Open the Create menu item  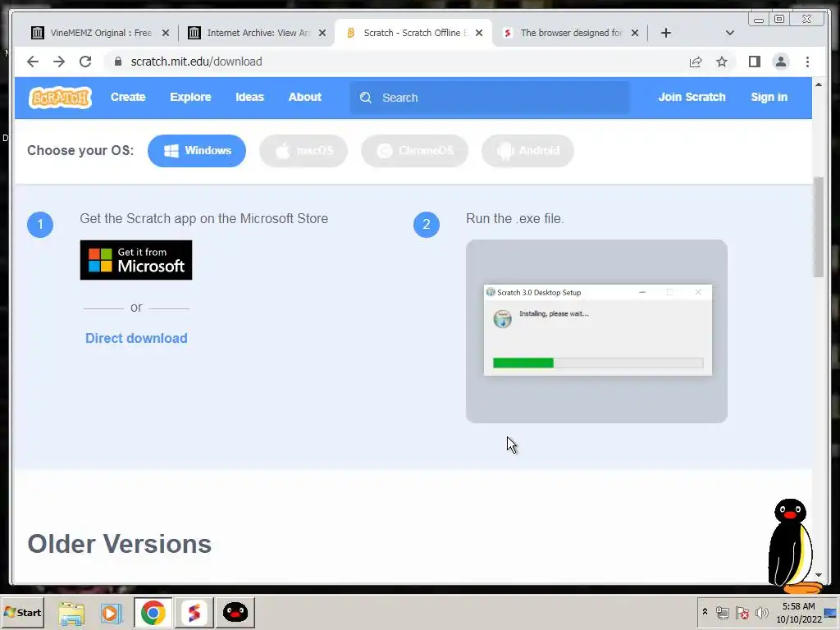[x=128, y=98]
